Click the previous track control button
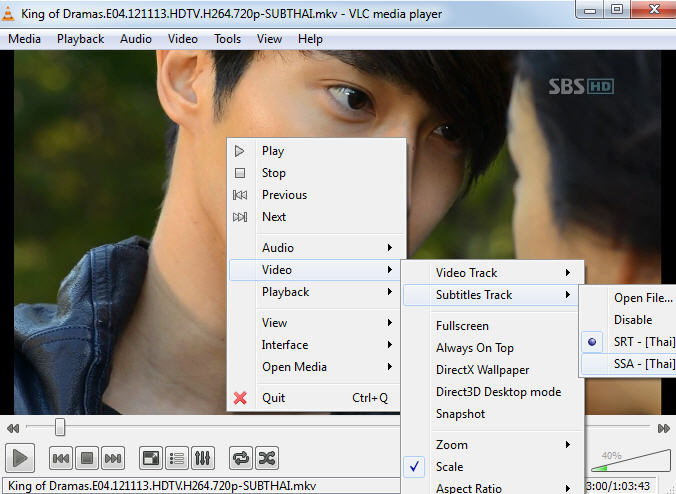Image resolution: width=676 pixels, height=494 pixels. (x=61, y=458)
